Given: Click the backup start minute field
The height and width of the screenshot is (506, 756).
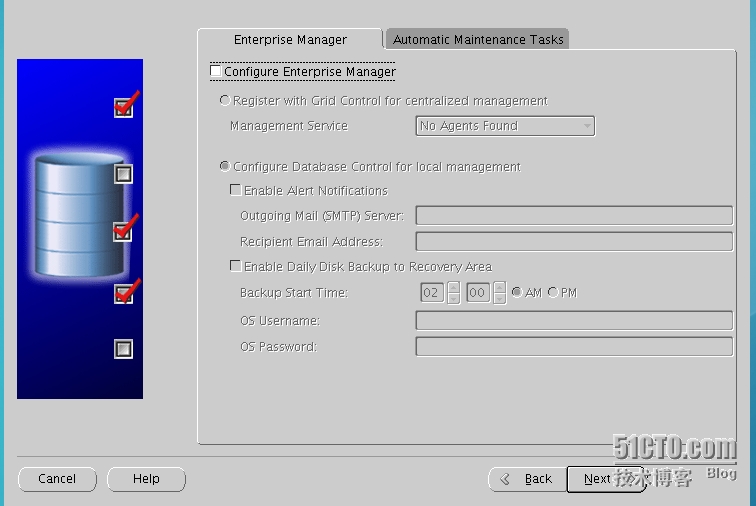Looking at the screenshot, I should (478, 292).
